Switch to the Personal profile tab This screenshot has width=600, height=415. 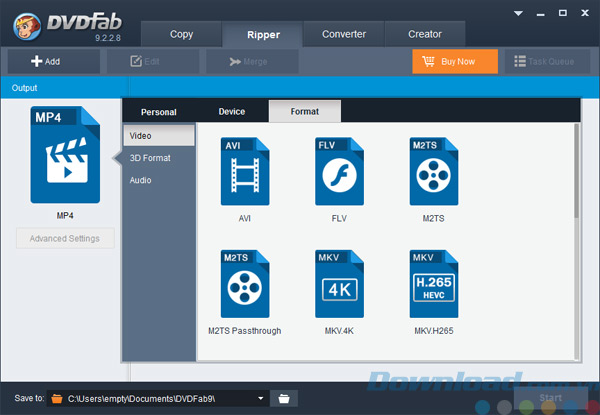click(159, 112)
